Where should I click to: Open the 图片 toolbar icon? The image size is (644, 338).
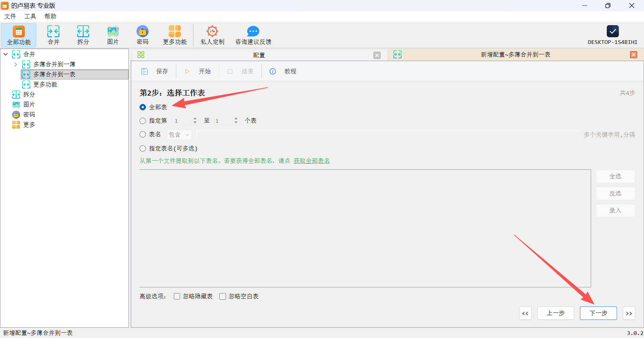[113, 35]
